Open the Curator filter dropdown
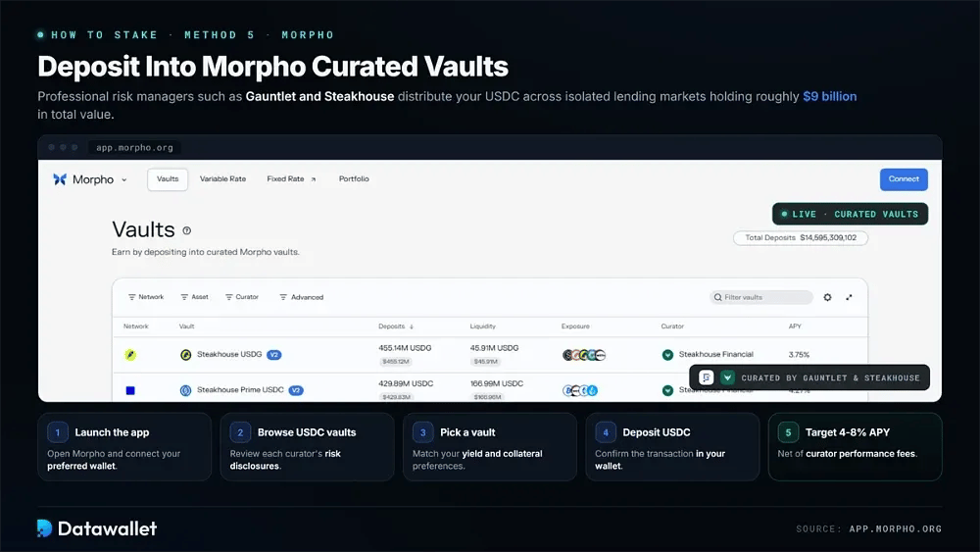 242,297
